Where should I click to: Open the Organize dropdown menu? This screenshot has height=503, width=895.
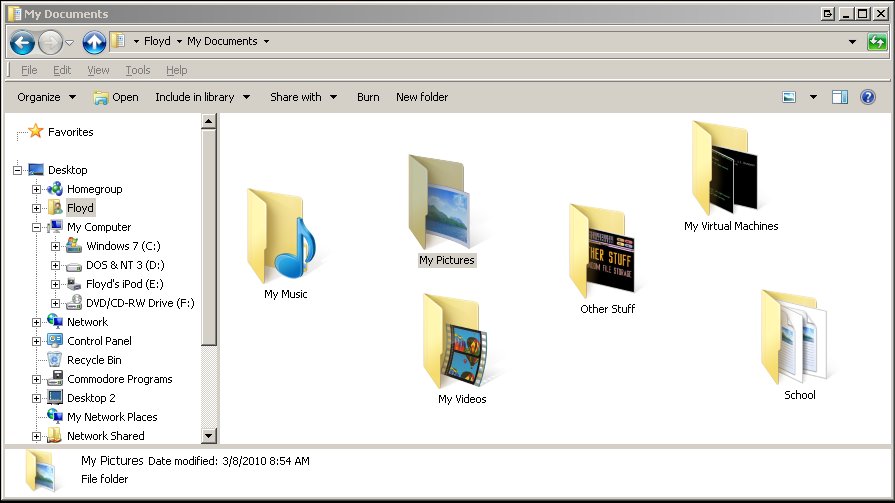(46, 97)
